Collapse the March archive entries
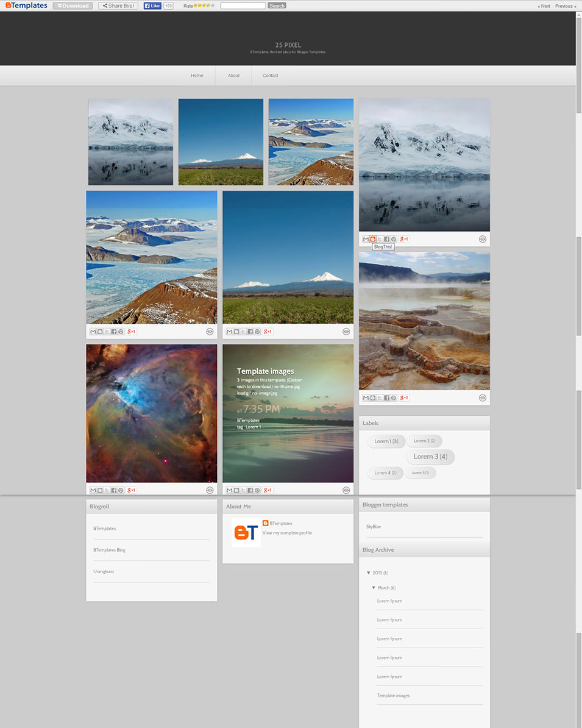 pyautogui.click(x=374, y=587)
